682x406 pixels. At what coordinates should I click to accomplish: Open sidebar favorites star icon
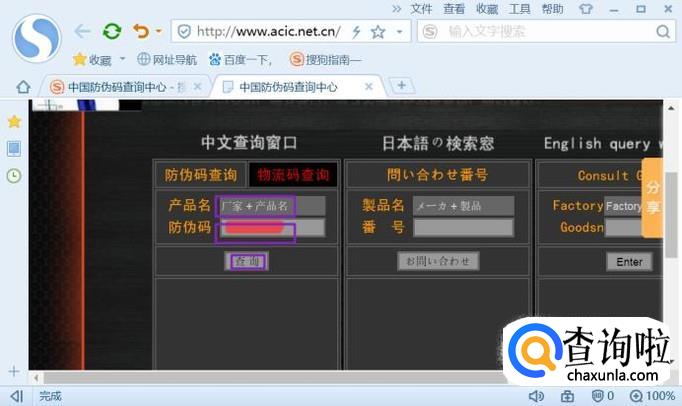pos(14,121)
